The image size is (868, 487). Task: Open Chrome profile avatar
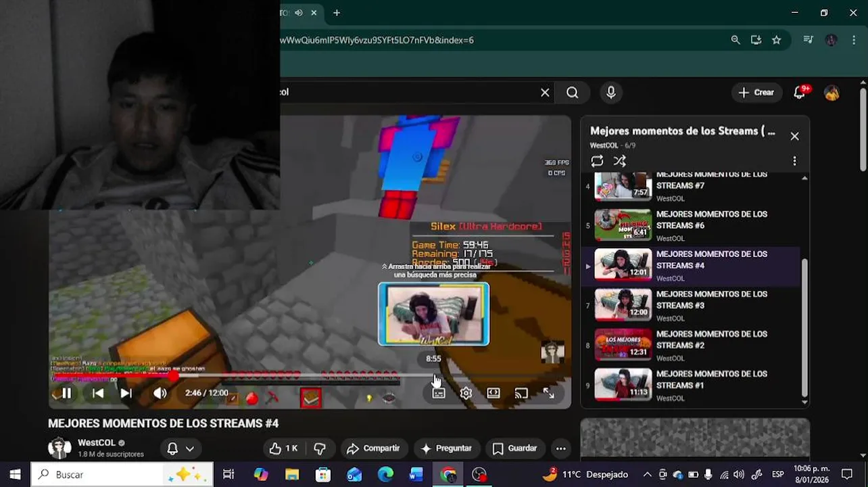831,40
